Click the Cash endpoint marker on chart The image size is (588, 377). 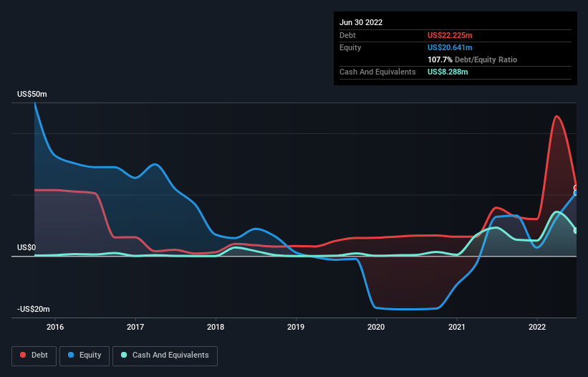576,231
